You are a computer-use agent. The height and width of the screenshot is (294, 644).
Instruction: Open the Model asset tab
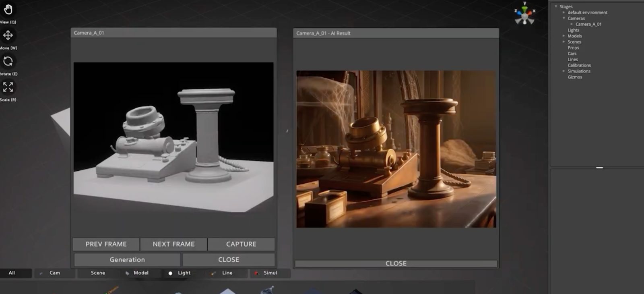pos(141,273)
